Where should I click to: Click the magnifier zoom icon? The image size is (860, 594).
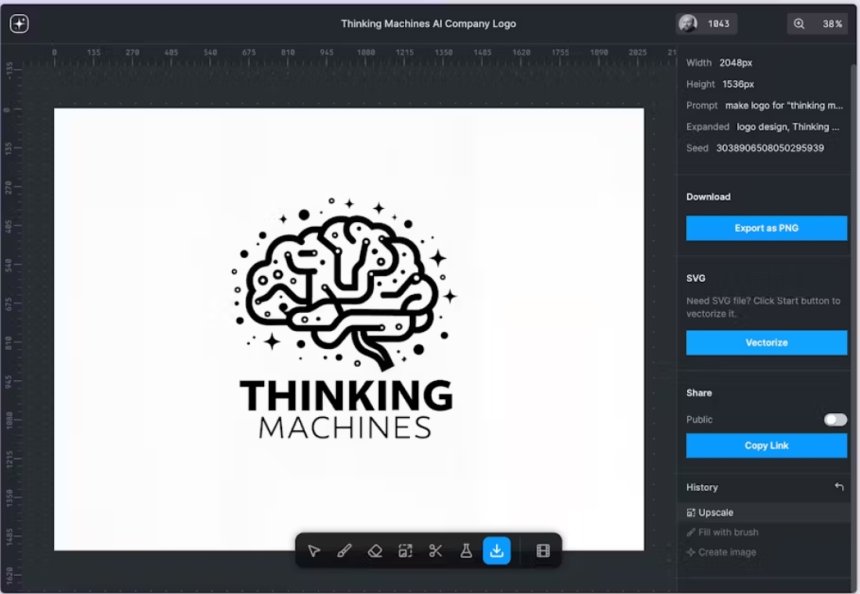799,24
